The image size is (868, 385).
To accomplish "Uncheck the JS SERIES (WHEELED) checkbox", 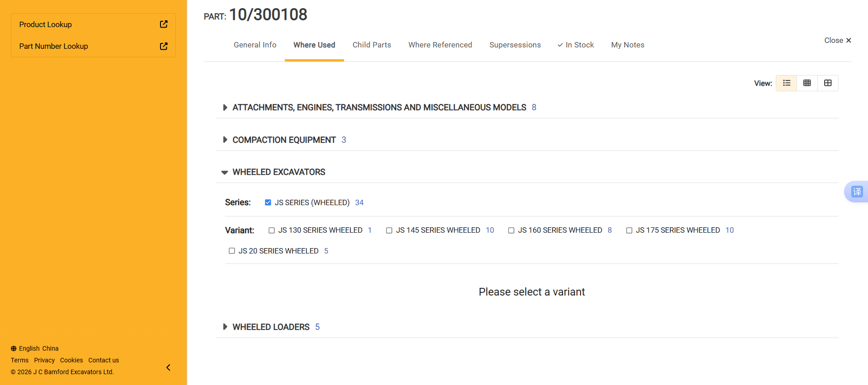I will 268,202.
